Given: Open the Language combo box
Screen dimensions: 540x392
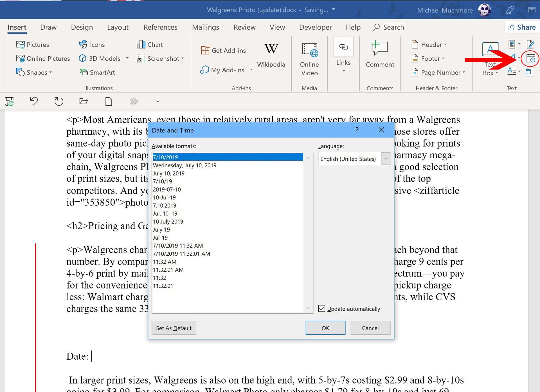Looking at the screenshot, I should tap(354, 159).
